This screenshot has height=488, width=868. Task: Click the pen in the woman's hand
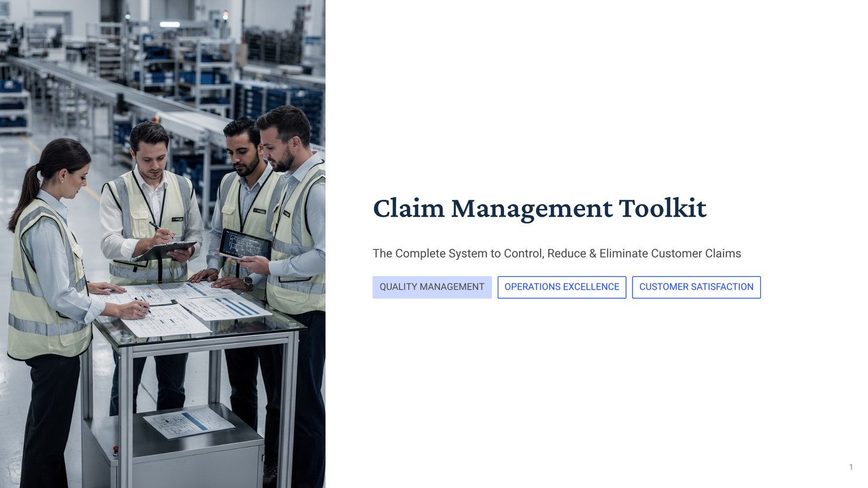[x=142, y=304]
